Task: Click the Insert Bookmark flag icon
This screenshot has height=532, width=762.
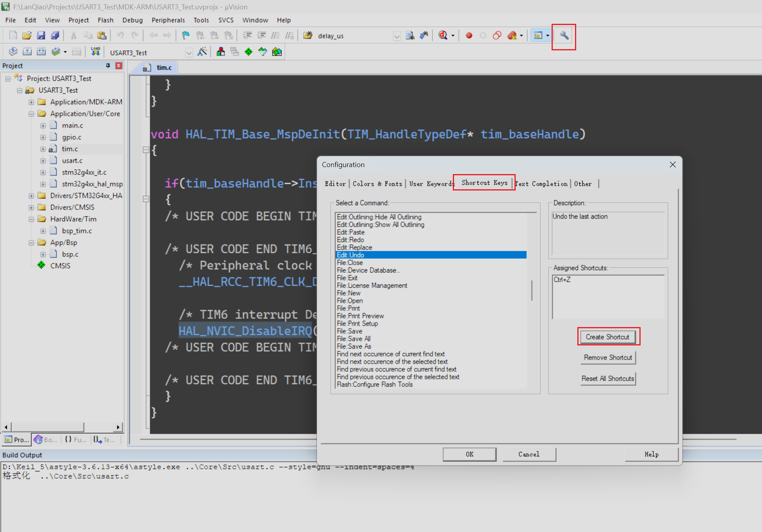Action: point(186,36)
